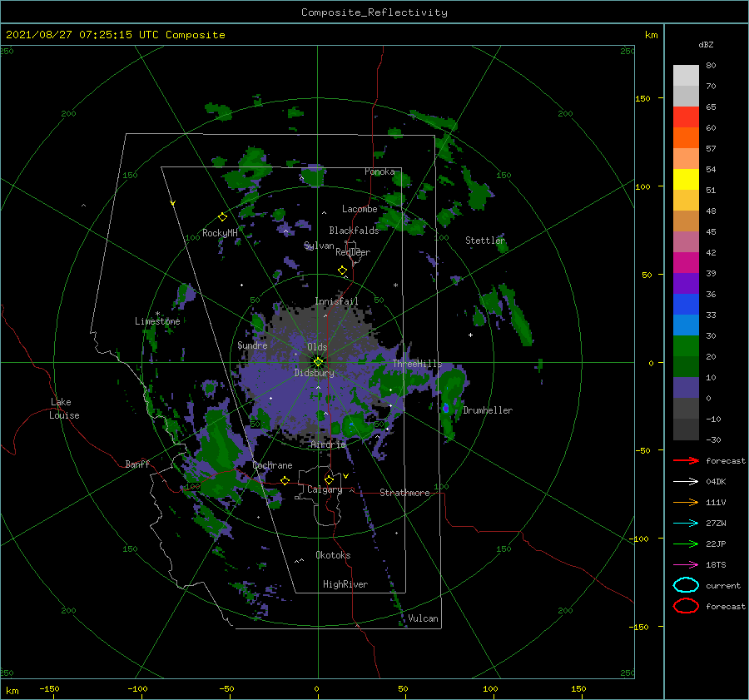Click the red swatch between 65 and 60
This screenshot has height=700, width=749.
[x=686, y=117]
